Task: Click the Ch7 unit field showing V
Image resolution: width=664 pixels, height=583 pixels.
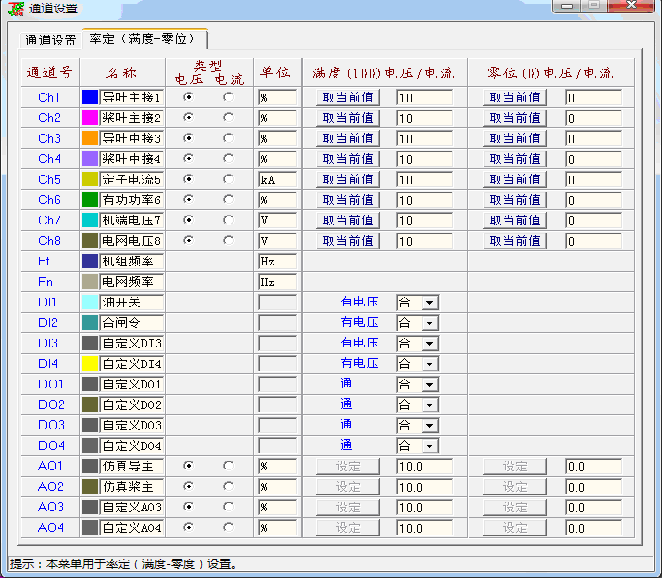Action: pyautogui.click(x=277, y=221)
